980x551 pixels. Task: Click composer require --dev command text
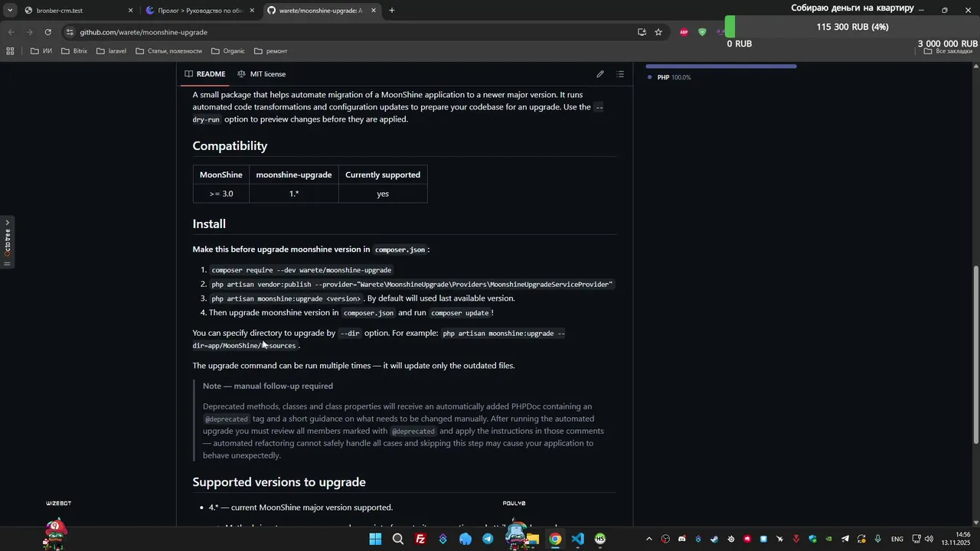[x=302, y=270]
